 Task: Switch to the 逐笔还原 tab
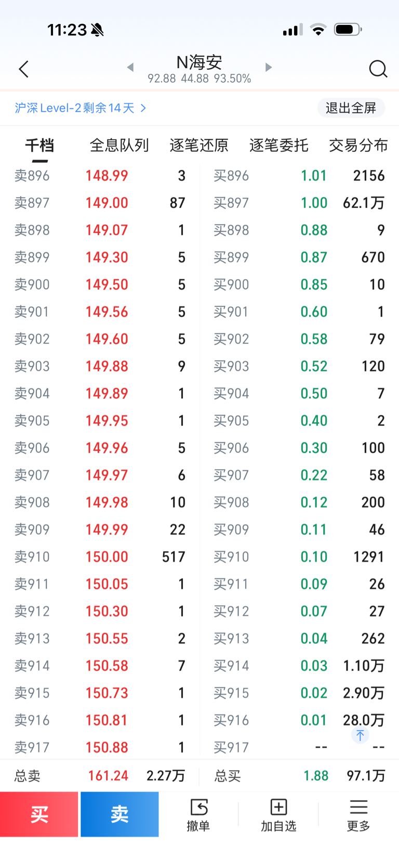pos(199,146)
